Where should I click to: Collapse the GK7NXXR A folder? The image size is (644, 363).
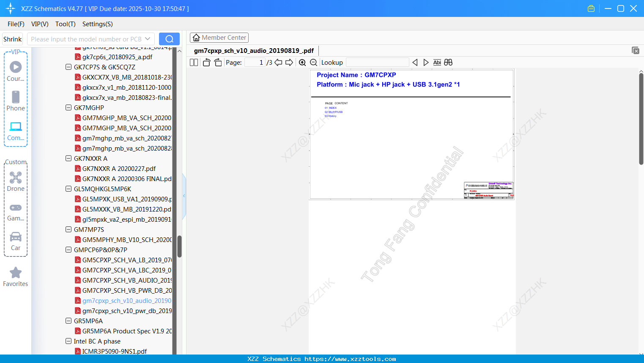point(69,158)
